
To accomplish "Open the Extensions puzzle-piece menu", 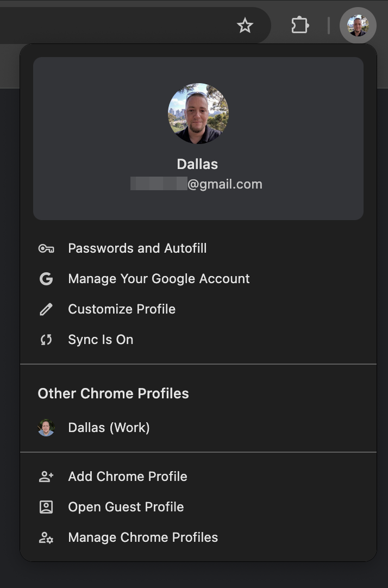I will (300, 26).
